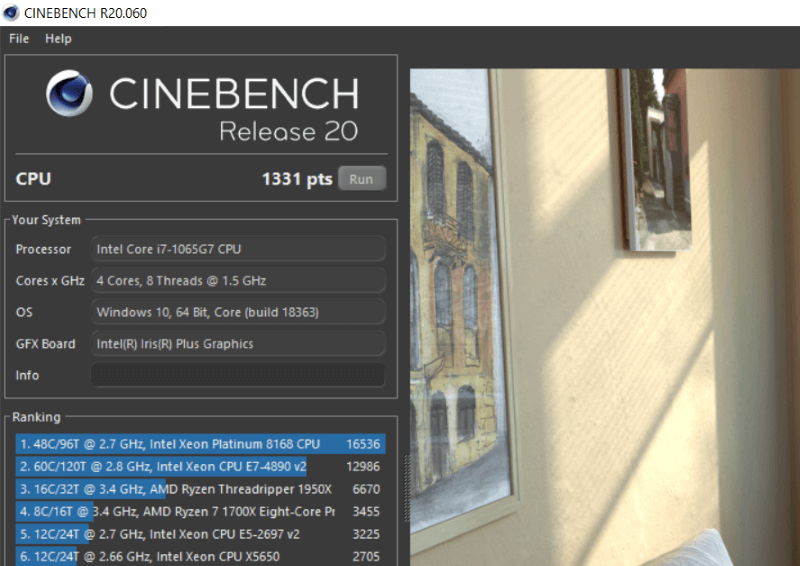Click the CPU score 1331 pts
800x566 pixels.
click(296, 180)
